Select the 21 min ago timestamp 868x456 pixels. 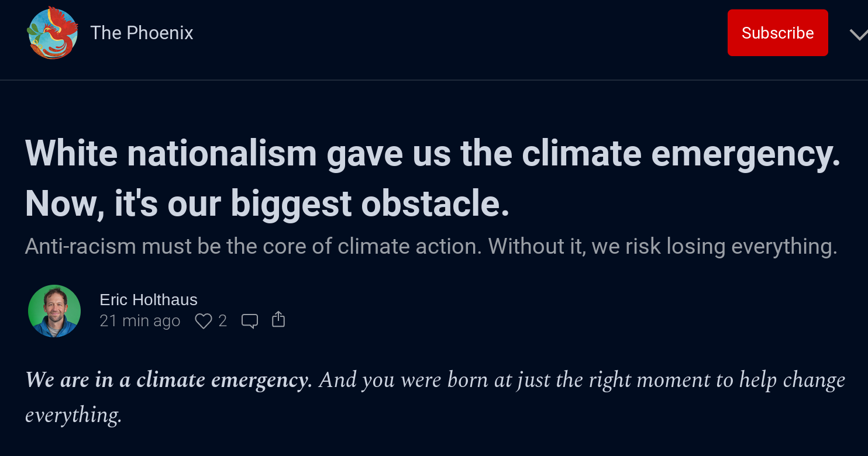[140, 321]
